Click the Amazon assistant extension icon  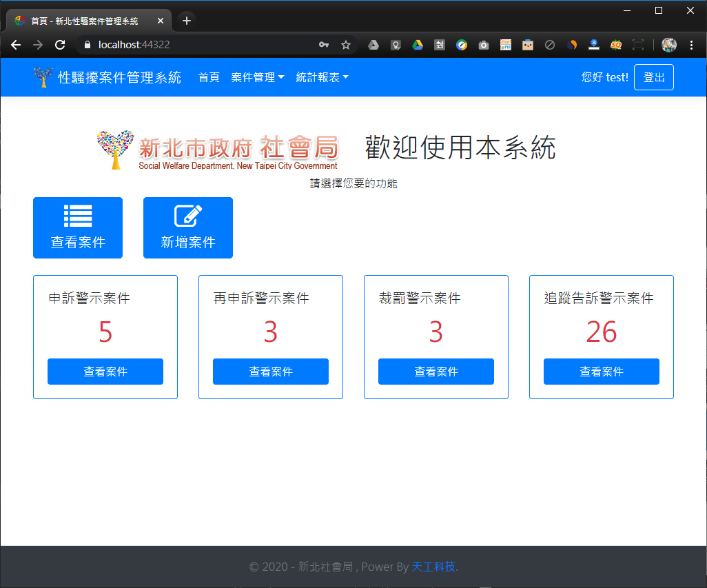tap(594, 45)
